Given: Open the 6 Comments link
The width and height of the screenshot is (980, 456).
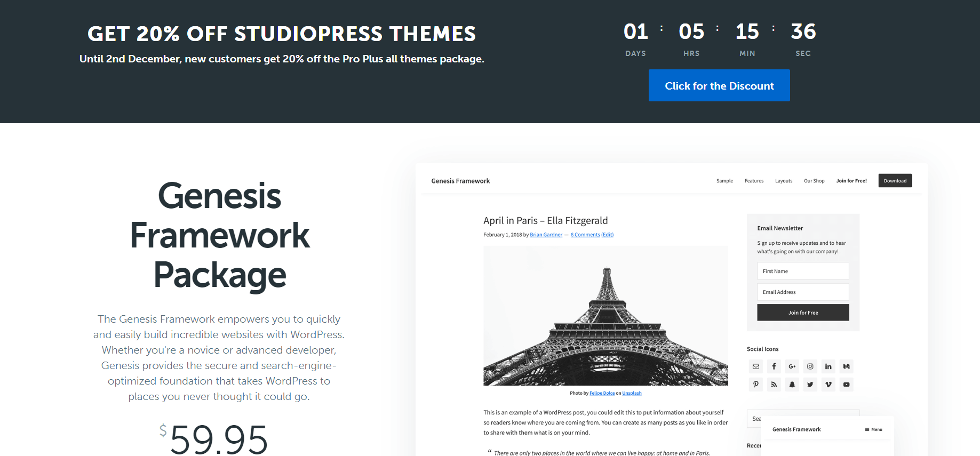Looking at the screenshot, I should click(585, 235).
